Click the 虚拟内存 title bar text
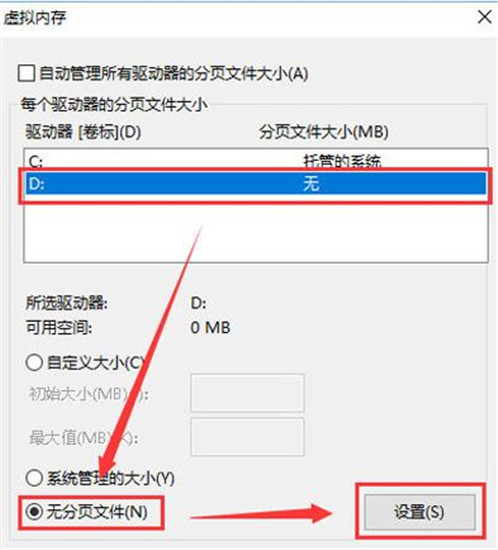This screenshot has height=550, width=498. [35, 18]
